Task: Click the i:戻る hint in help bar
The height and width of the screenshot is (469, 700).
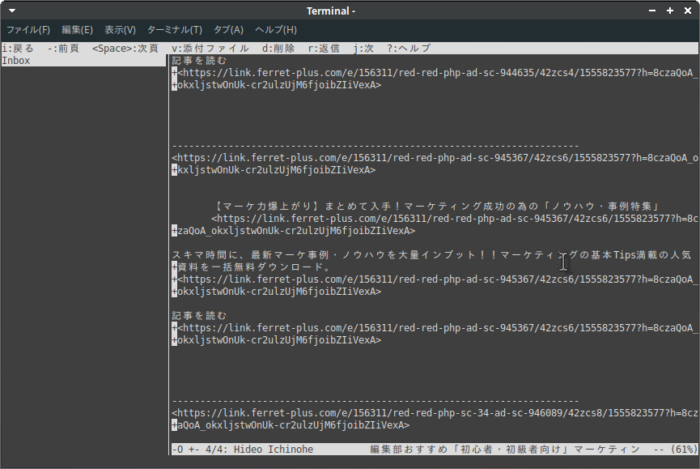Action: coord(19,48)
